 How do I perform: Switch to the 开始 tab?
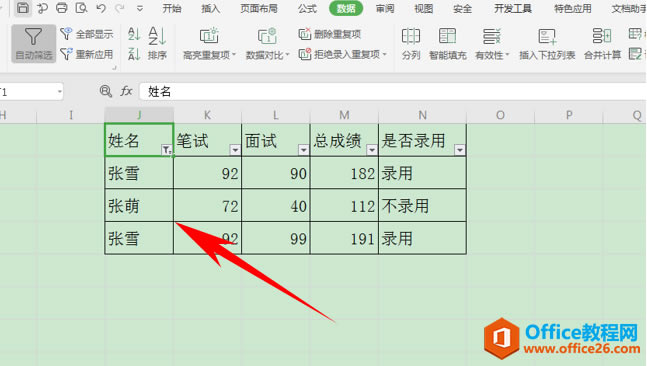click(172, 8)
